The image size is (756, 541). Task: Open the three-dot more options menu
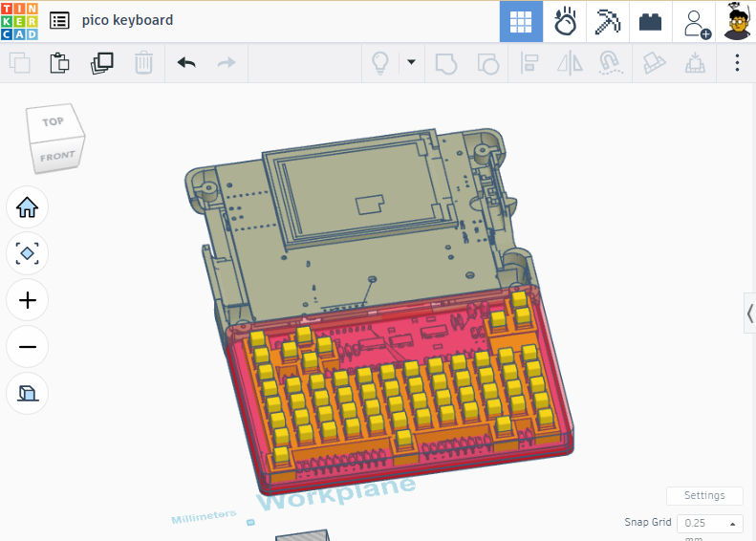pos(737,63)
